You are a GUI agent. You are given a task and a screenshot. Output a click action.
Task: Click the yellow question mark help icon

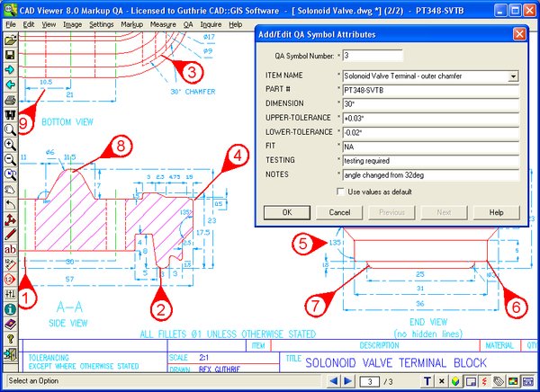click(x=9, y=338)
